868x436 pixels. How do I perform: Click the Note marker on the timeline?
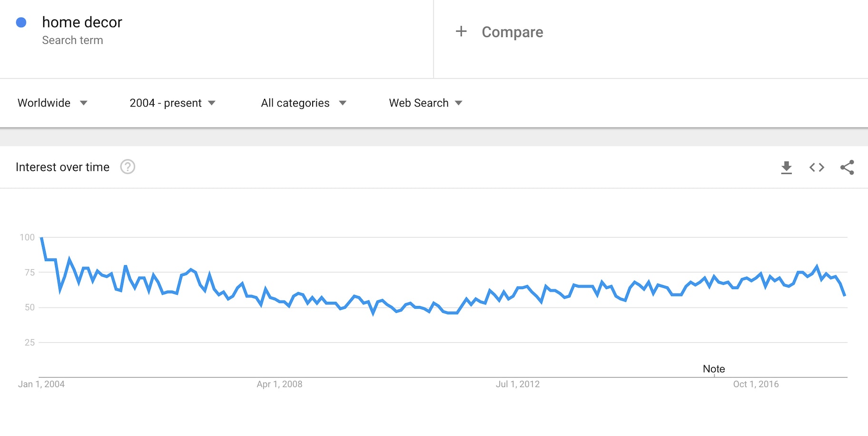coord(713,368)
